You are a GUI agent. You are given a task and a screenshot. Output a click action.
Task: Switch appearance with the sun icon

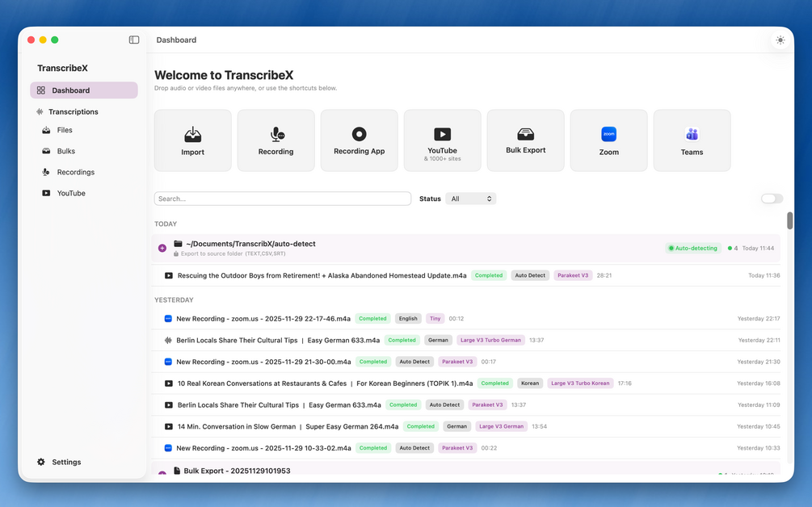click(x=780, y=40)
